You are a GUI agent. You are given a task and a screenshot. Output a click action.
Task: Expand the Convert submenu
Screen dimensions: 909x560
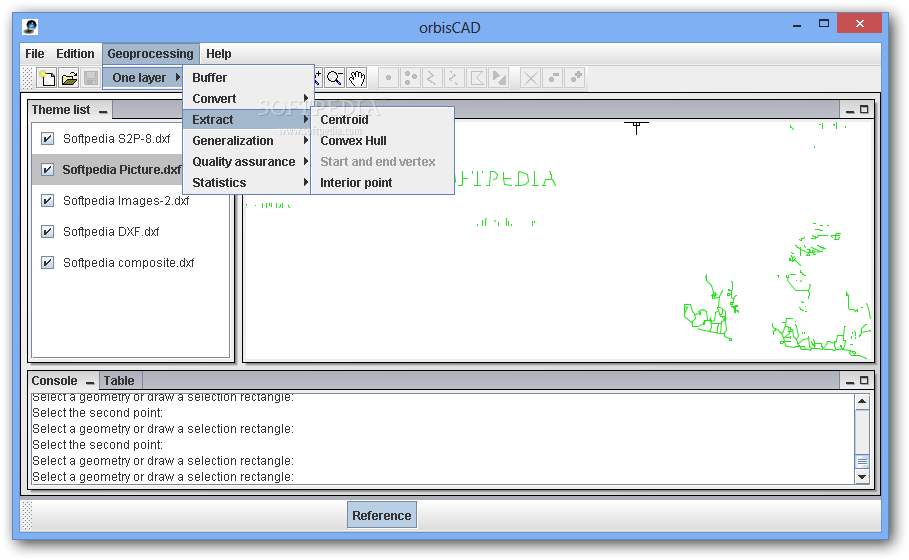tap(249, 99)
